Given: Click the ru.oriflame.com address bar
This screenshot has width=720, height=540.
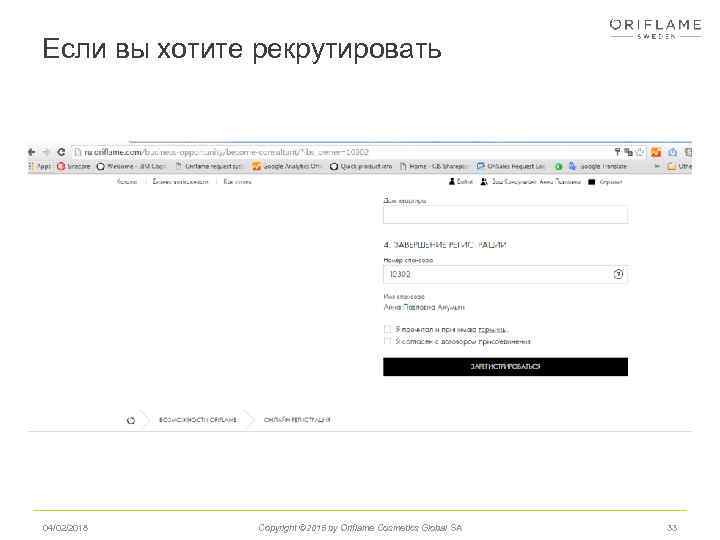Looking at the screenshot, I should pos(340,152).
